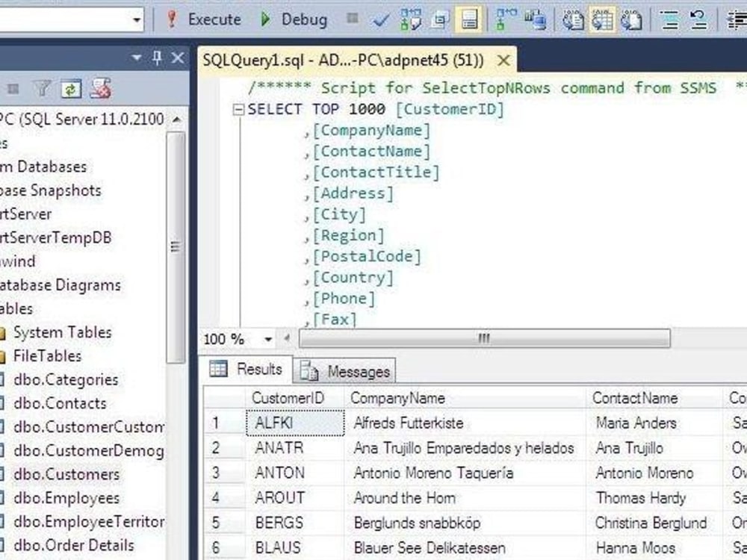Click the Filter funnel icon in Object Explorer
The width and height of the screenshot is (747, 560).
click(x=42, y=89)
